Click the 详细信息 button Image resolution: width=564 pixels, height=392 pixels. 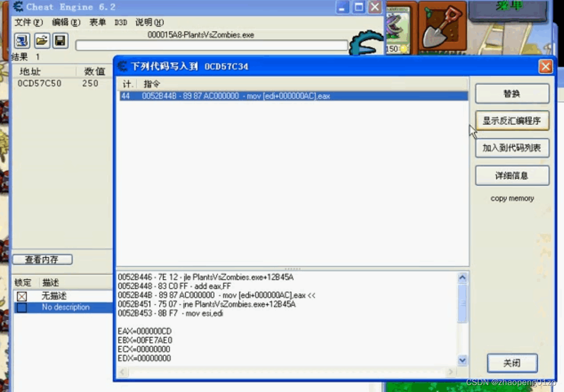512,175
